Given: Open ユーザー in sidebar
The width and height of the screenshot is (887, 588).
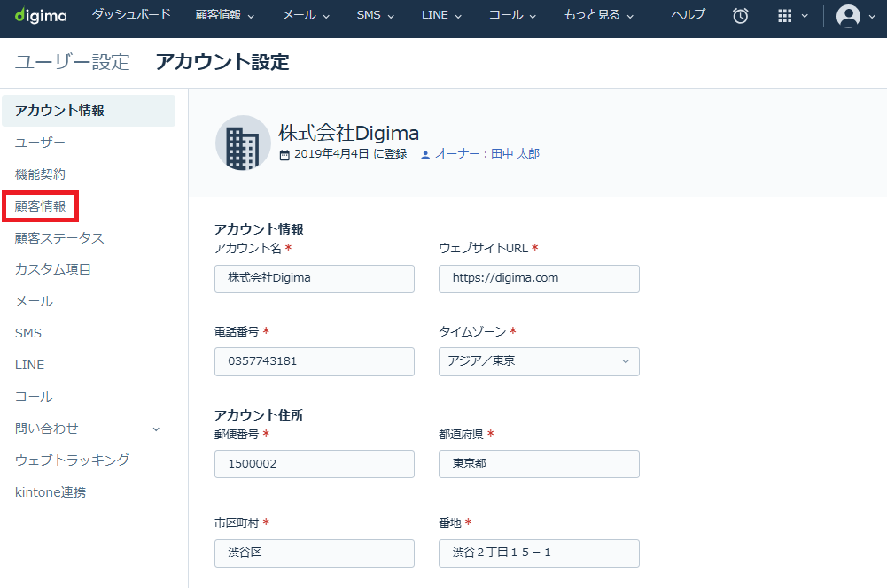Looking at the screenshot, I should (40, 143).
